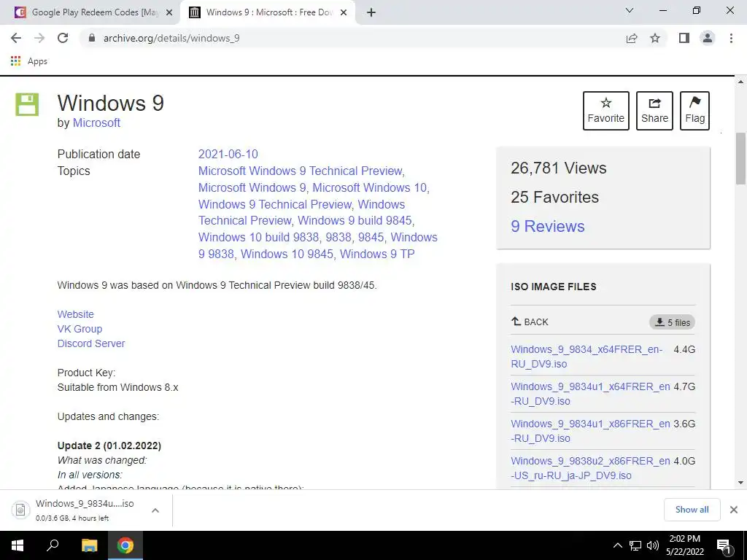This screenshot has height=560, width=747.
Task: Expand download item options chevron
Action: (x=155, y=510)
